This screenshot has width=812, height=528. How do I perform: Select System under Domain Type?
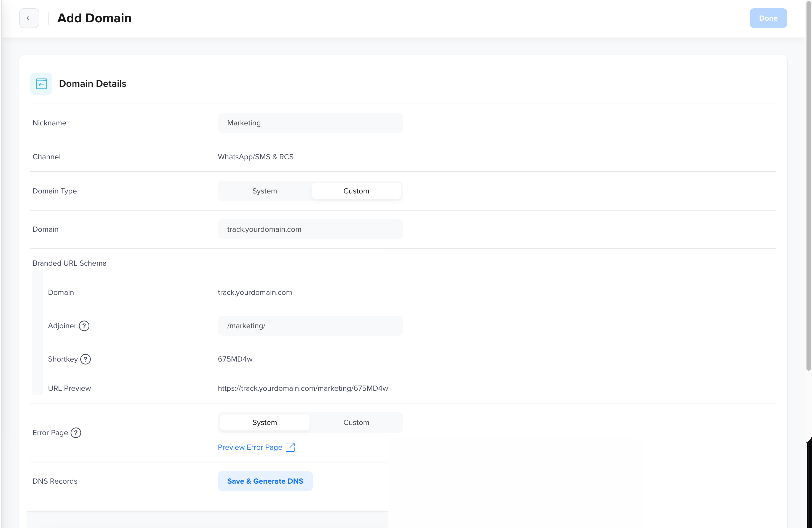pyautogui.click(x=265, y=191)
